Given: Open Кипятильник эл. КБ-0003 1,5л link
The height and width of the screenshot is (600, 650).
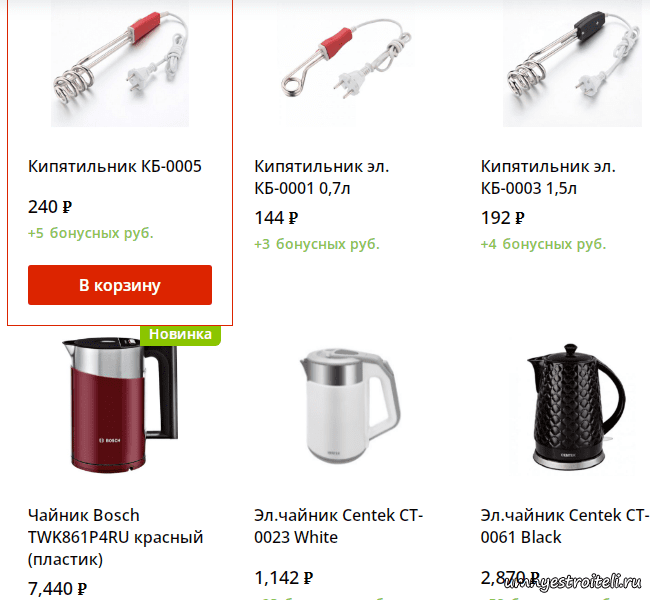Looking at the screenshot, I should [x=548, y=177].
